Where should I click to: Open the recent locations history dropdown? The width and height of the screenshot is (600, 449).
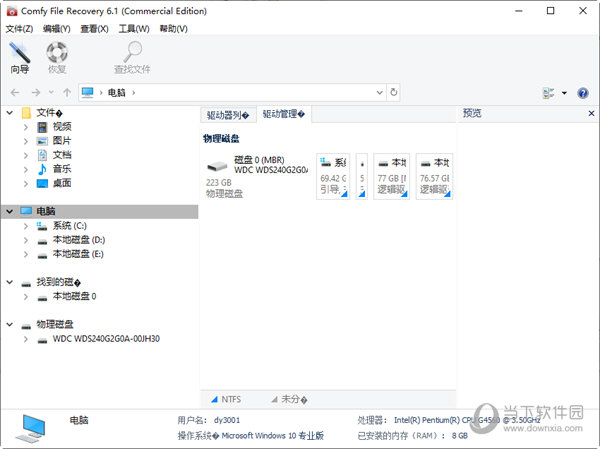pyautogui.click(x=51, y=93)
